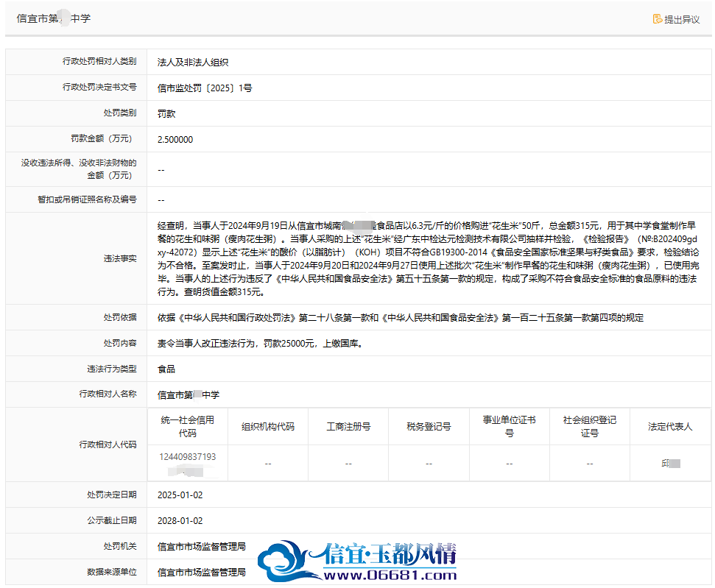
Task: Select 信宜市市场监督管理局 in the 处罚机关 row
Action: coord(202,547)
